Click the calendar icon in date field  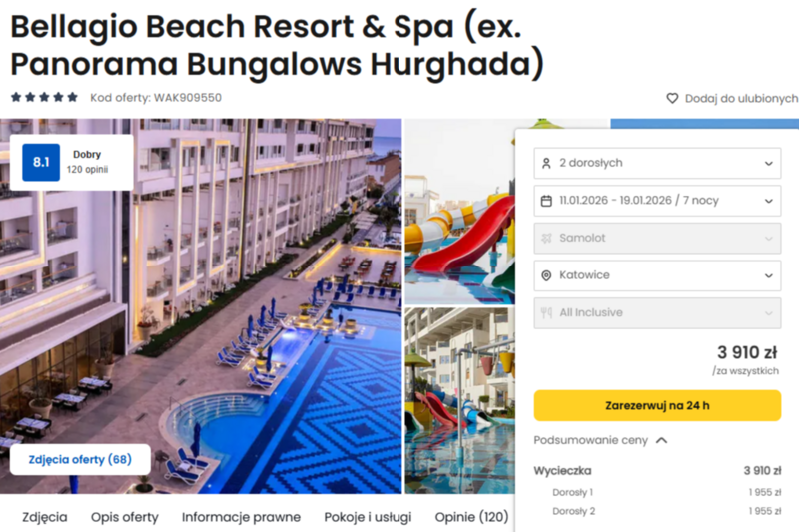[x=546, y=201]
